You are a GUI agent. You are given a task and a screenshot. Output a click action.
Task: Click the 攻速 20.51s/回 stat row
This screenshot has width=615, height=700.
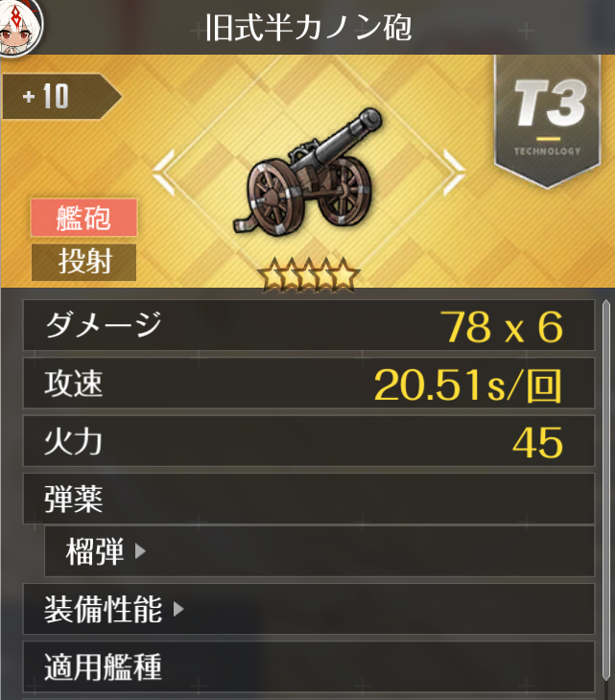309,383
